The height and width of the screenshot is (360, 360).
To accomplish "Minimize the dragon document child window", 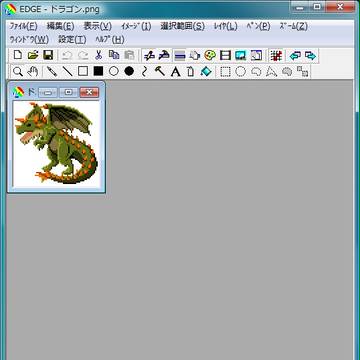I will point(48,92).
